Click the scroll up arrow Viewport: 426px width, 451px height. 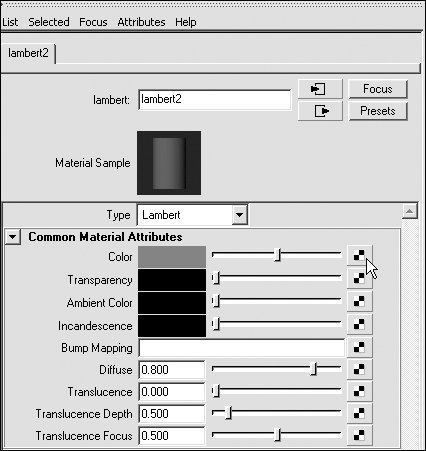click(x=410, y=211)
